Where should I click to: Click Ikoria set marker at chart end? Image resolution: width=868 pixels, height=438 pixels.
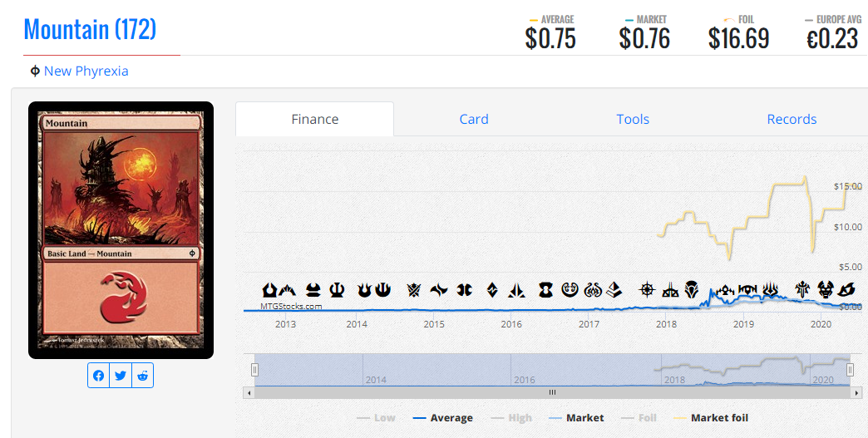[846, 289]
